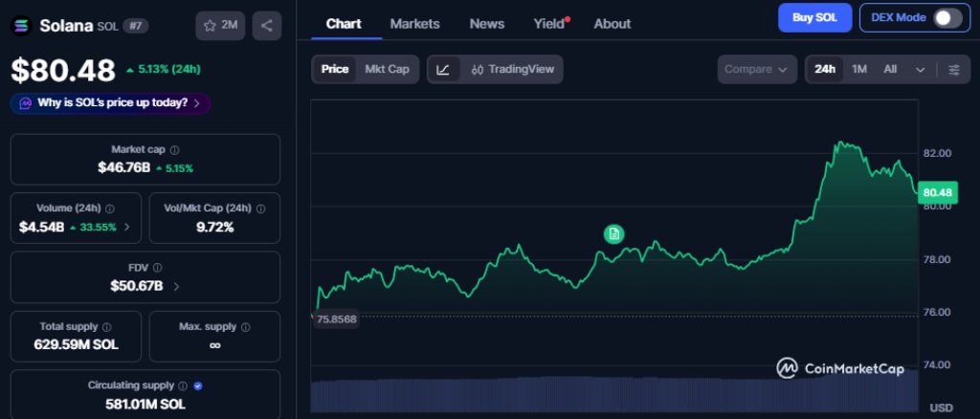
Task: Open FDV info icon
Action: [x=158, y=268]
